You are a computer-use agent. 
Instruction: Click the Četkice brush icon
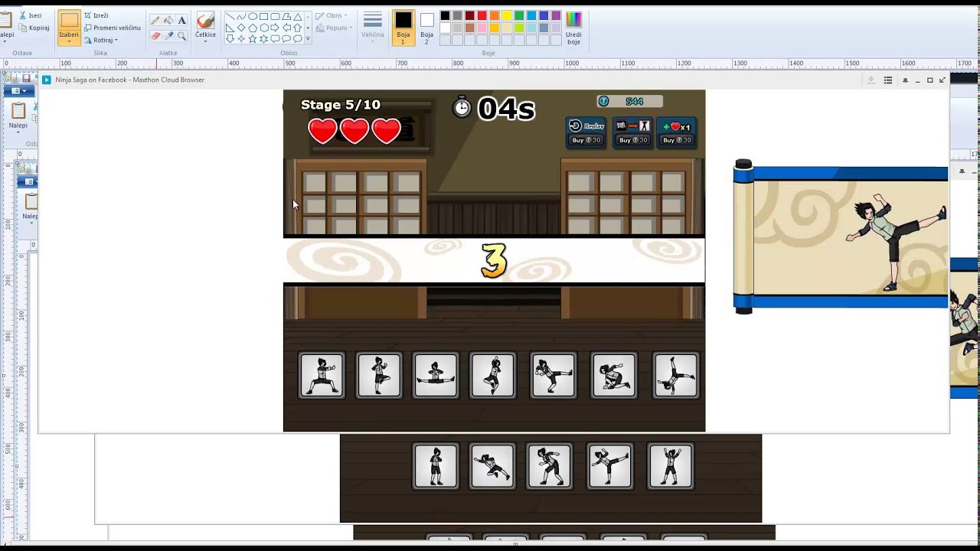pos(206,19)
